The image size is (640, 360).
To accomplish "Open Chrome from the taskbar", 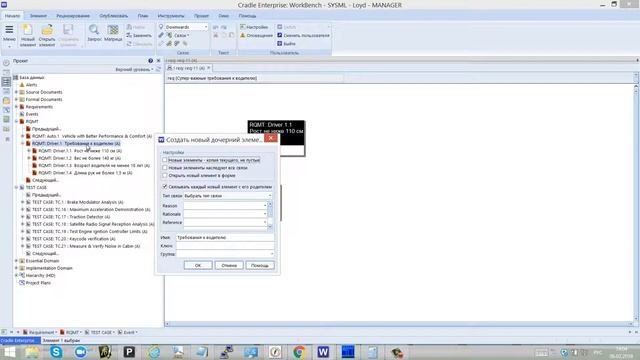I will click(299, 352).
